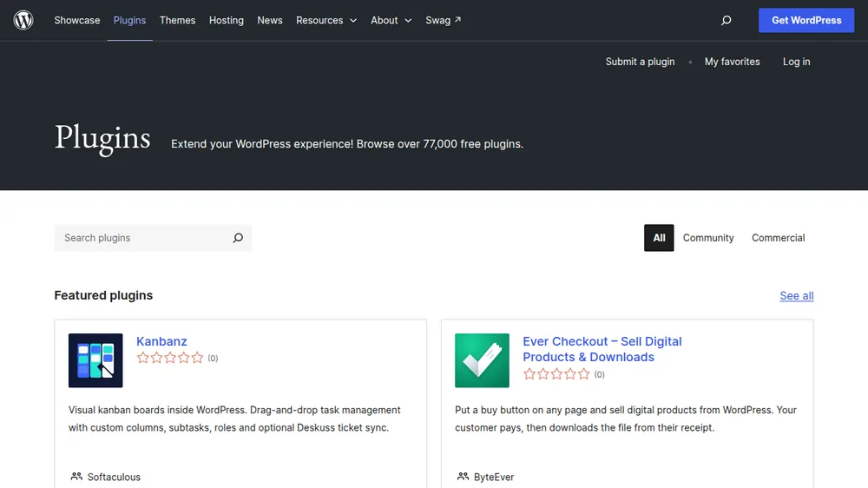Click the Softaculous author people icon
The image size is (868, 488).
(76, 477)
